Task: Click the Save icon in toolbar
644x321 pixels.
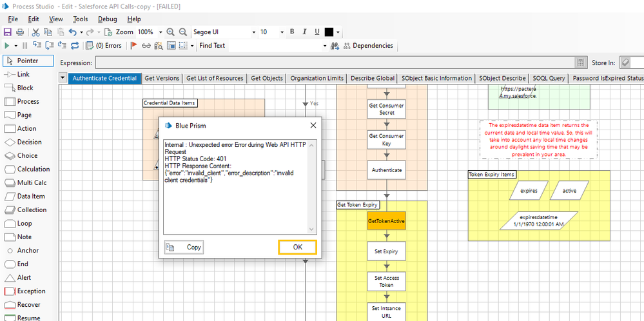Action: 8,32
